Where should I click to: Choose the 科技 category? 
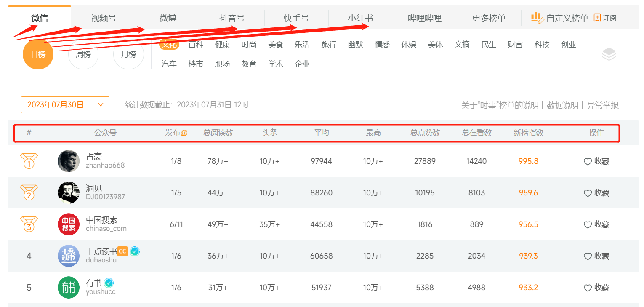click(542, 44)
